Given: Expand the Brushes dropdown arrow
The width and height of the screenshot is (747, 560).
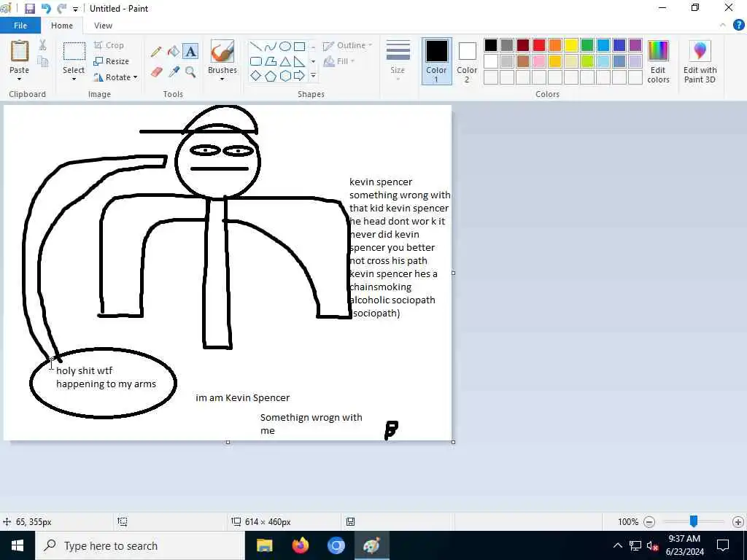Looking at the screenshot, I should 222,79.
